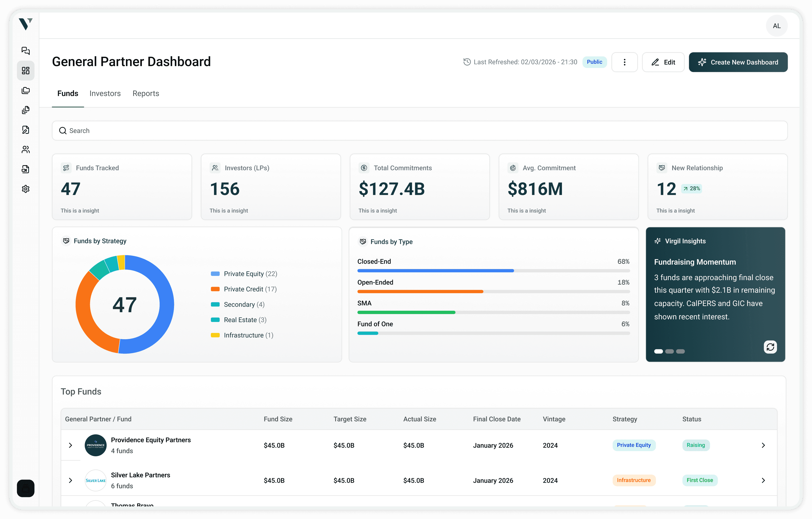Click the people/contacts sidebar icon
This screenshot has height=519, width=812.
click(x=26, y=149)
